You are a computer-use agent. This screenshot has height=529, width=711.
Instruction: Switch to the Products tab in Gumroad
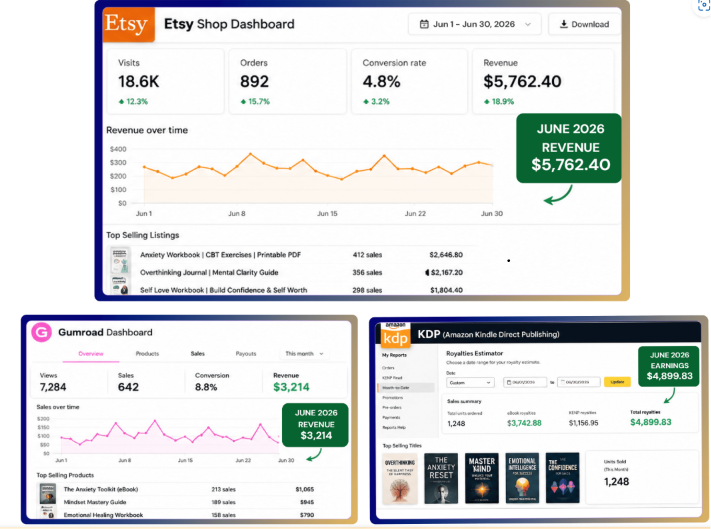[x=147, y=354]
